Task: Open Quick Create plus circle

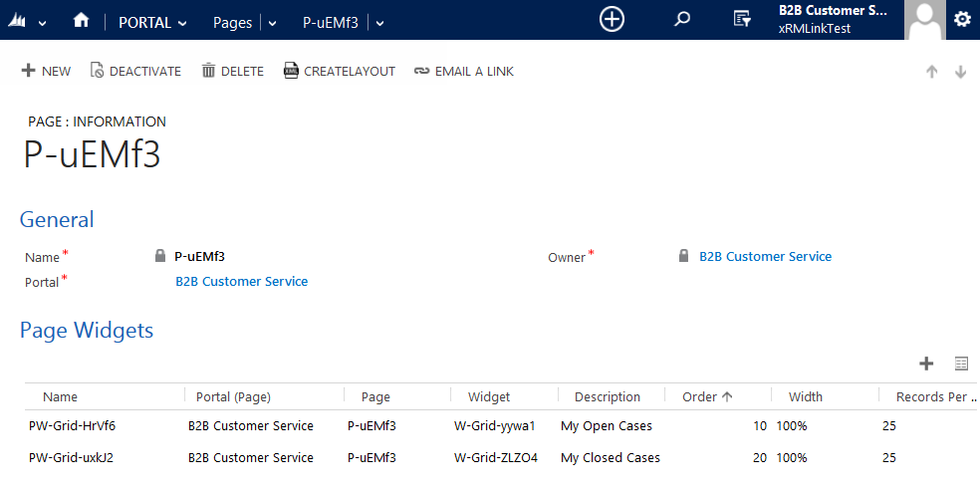Action: tap(612, 19)
